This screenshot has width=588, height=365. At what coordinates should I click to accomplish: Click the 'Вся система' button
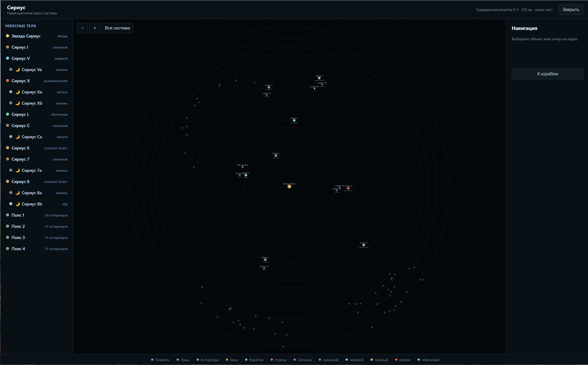[x=117, y=28]
